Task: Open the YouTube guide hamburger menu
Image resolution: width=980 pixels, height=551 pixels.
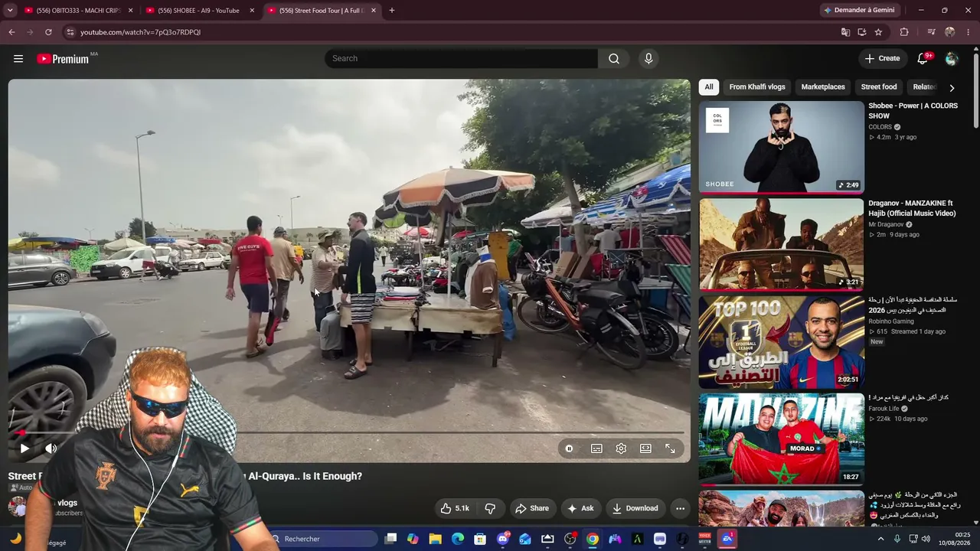Action: [18, 59]
